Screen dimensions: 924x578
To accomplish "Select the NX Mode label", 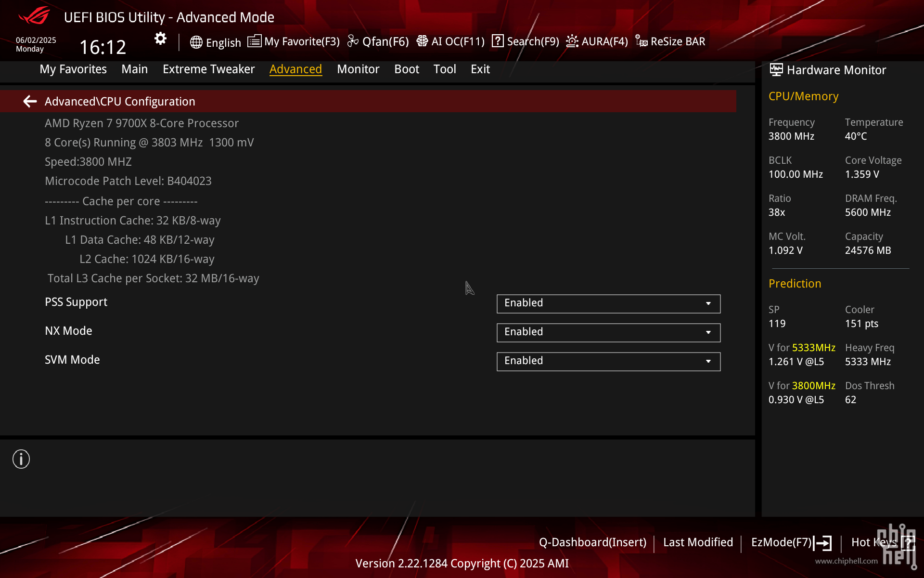I will tap(68, 331).
